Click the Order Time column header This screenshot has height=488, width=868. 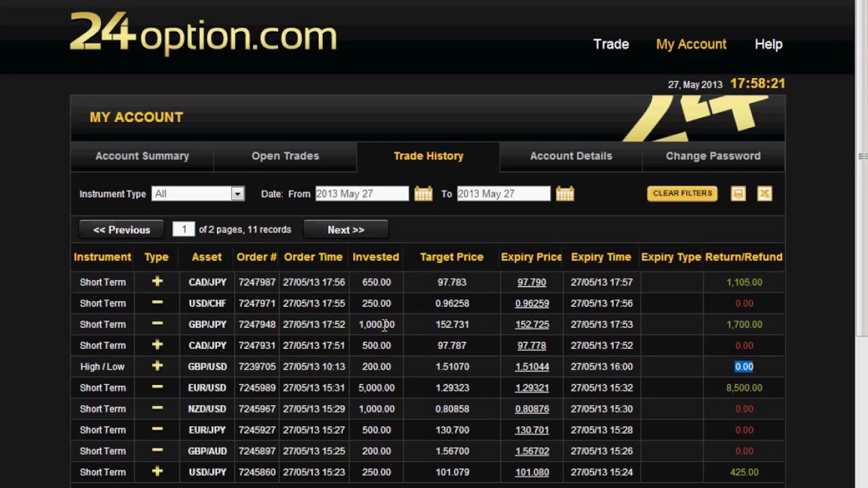pyautogui.click(x=313, y=257)
